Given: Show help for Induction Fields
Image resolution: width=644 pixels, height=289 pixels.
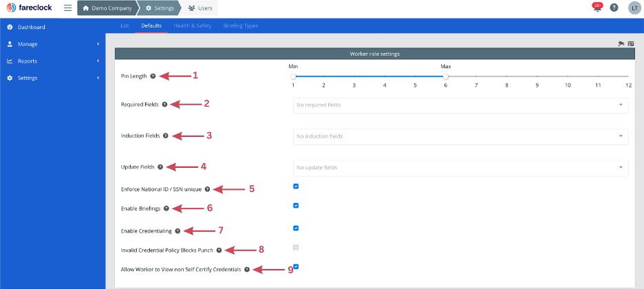Looking at the screenshot, I should point(166,136).
